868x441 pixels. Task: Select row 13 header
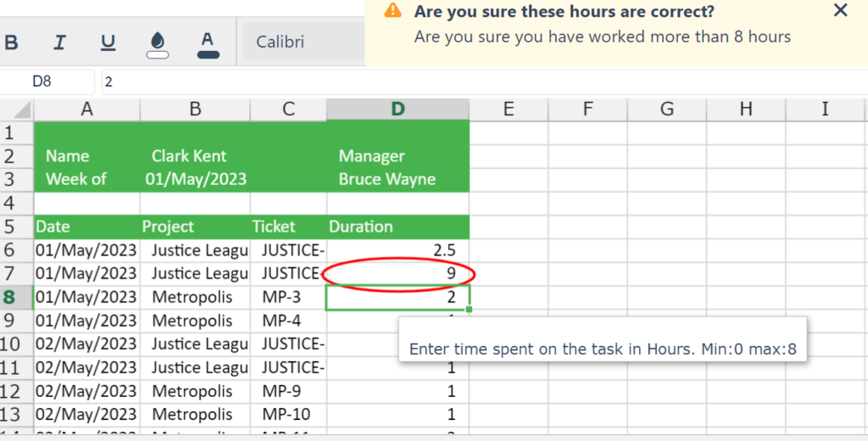click(17, 415)
